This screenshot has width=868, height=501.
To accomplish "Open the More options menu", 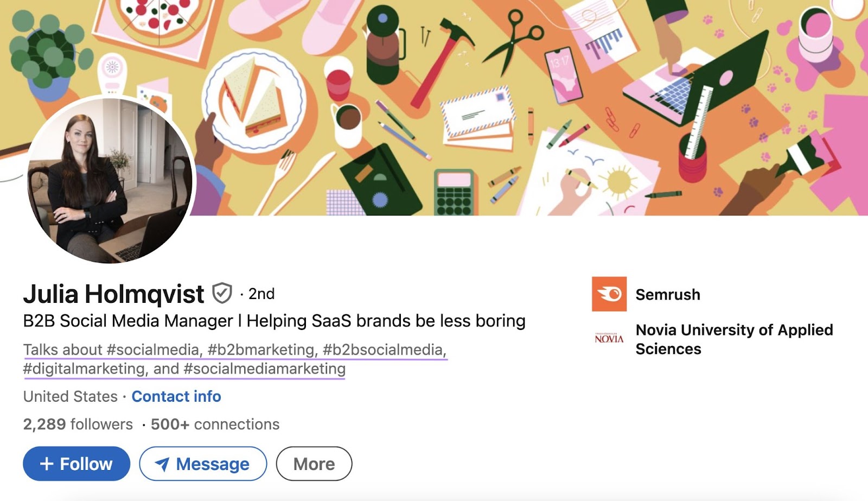I will (x=314, y=464).
